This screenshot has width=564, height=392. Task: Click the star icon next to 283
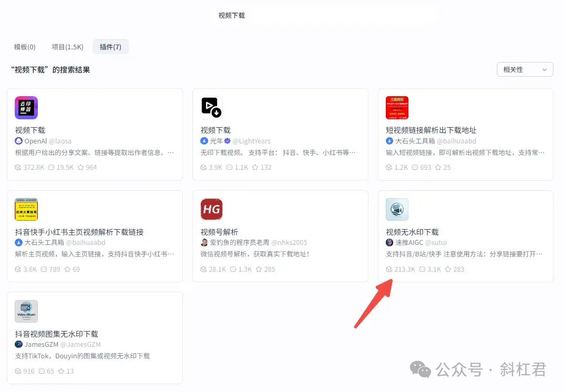point(448,269)
